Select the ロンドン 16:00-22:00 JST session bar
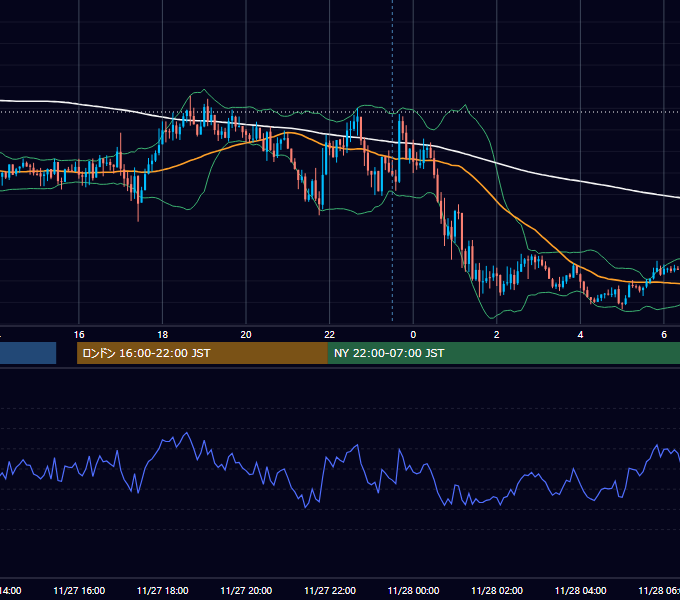The image size is (680, 600). click(x=202, y=353)
